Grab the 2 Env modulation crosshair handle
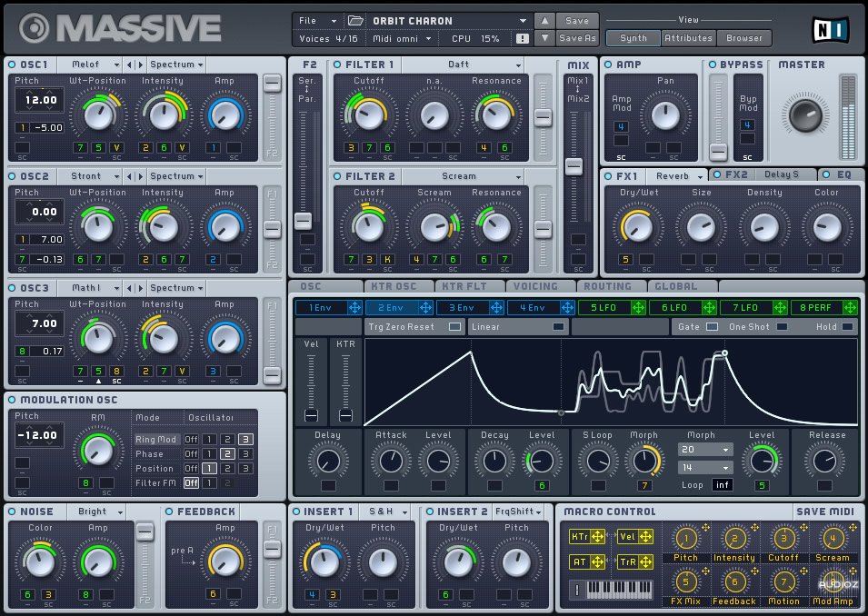The image size is (868, 616). tap(425, 308)
